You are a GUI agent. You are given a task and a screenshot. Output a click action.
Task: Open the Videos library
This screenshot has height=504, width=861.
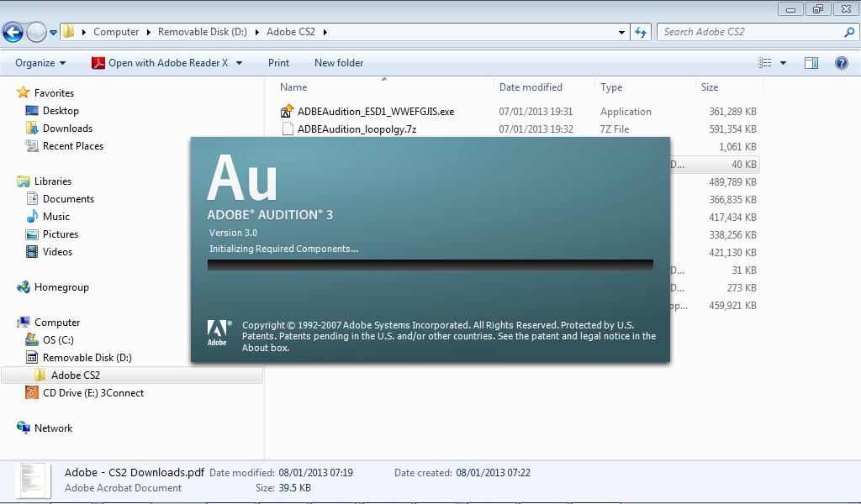pos(58,252)
